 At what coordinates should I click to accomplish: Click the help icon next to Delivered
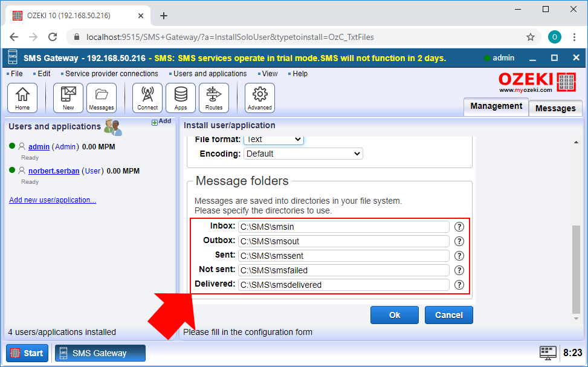(x=459, y=285)
